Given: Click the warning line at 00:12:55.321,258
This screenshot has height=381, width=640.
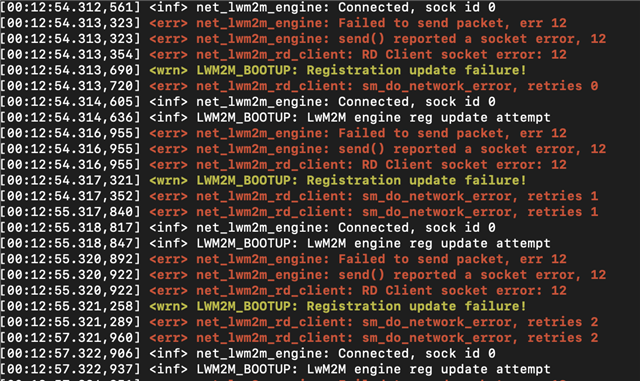Looking at the screenshot, I should click(263, 306).
